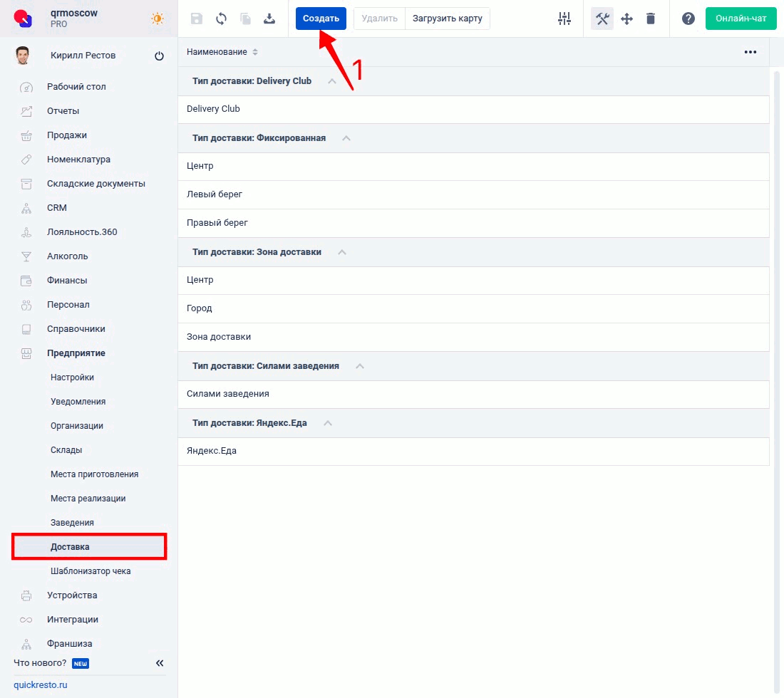Open the quickresto.ru link
Screen dimensions: 784x698
click(41, 685)
